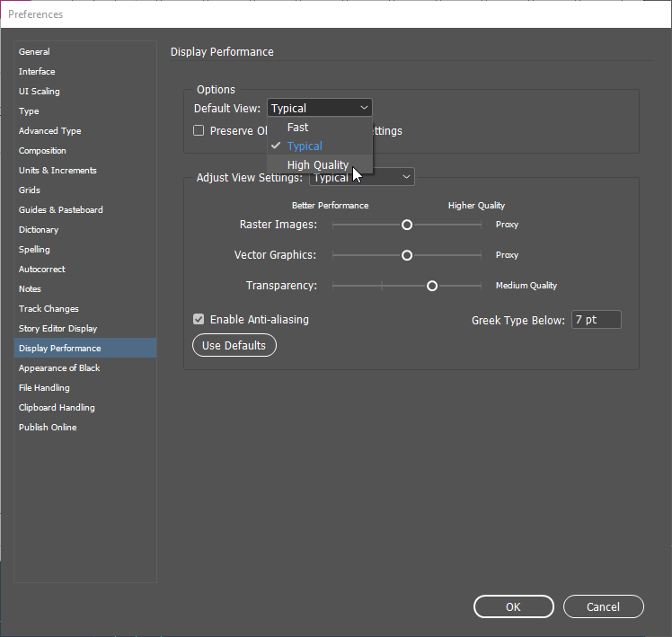Open Appearance of Black preferences
Screen dimensions: 672x637
coord(84,367)
